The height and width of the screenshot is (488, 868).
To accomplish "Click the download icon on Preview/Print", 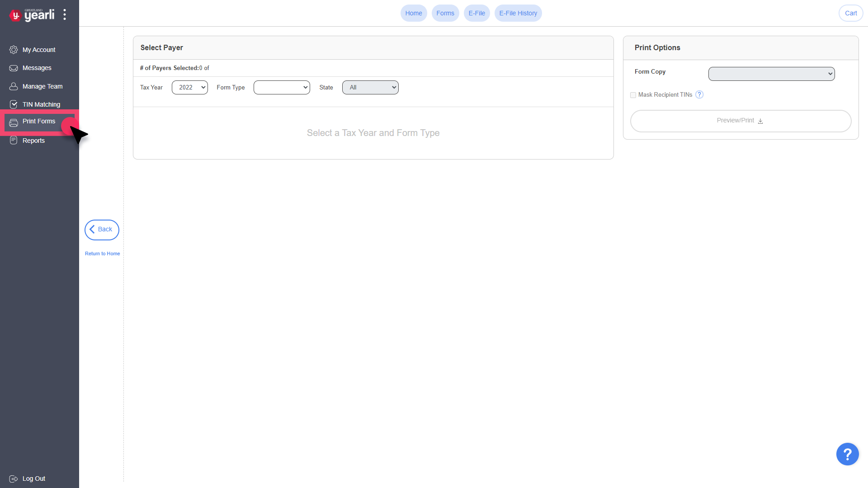I will (x=760, y=121).
